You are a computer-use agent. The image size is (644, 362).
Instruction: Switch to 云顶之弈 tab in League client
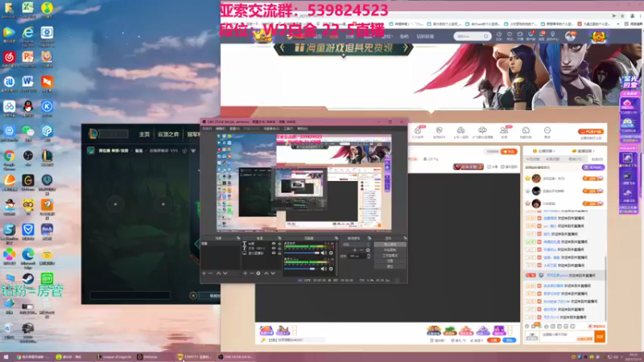168,134
